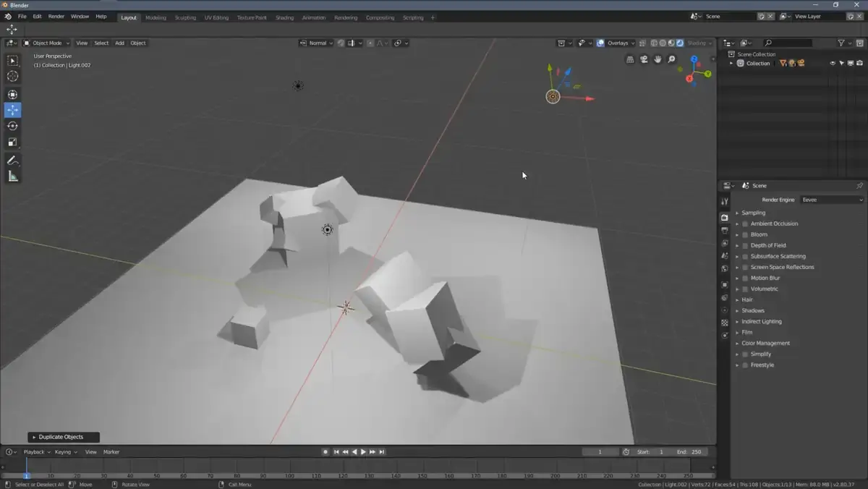Enable Ambient Occlusion checkbox

click(x=745, y=224)
